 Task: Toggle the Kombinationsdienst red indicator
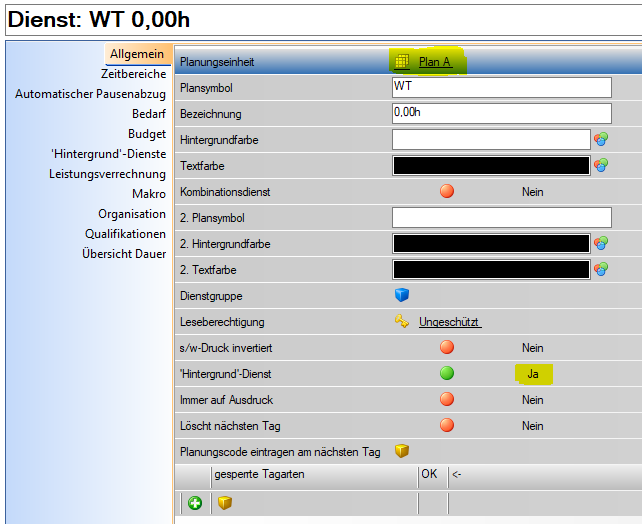[x=447, y=191]
